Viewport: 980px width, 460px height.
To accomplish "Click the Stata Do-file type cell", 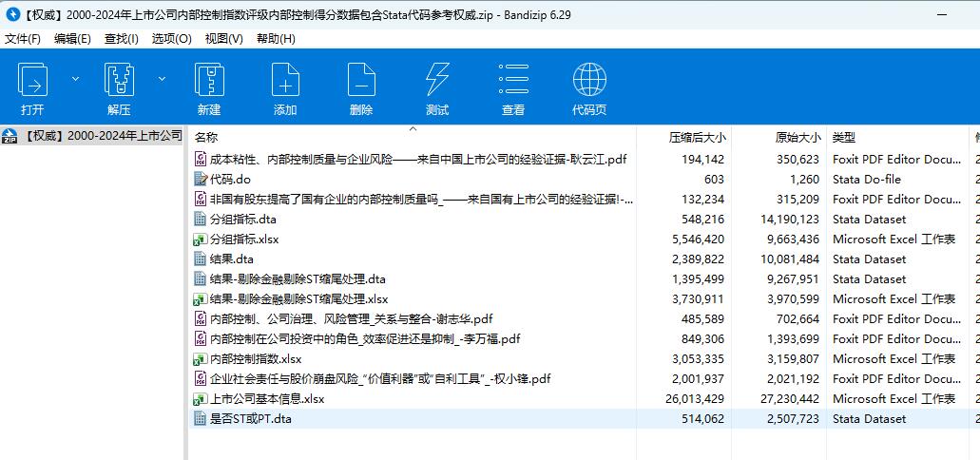I will pyautogui.click(x=867, y=180).
